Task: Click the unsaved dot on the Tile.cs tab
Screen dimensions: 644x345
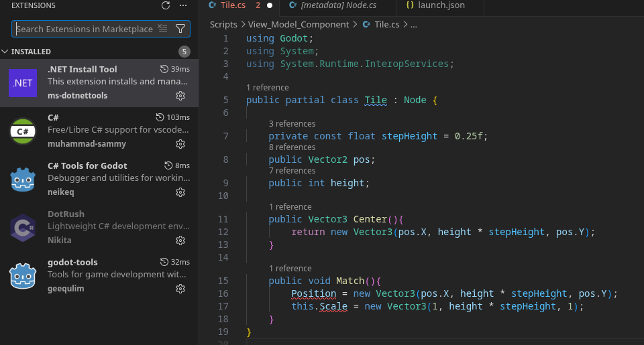Action: (270, 5)
